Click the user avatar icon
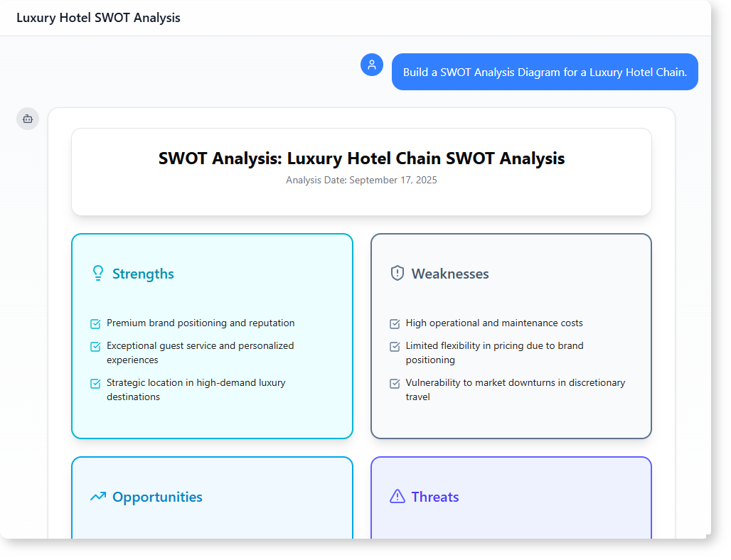The image size is (731, 560). click(x=372, y=65)
